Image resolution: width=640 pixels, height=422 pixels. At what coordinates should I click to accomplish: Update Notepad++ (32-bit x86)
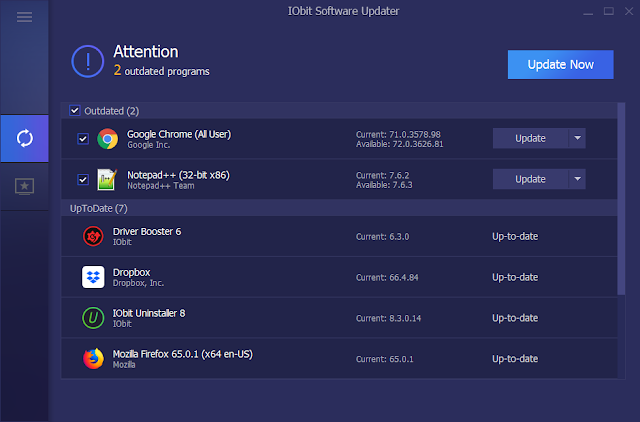coord(530,179)
